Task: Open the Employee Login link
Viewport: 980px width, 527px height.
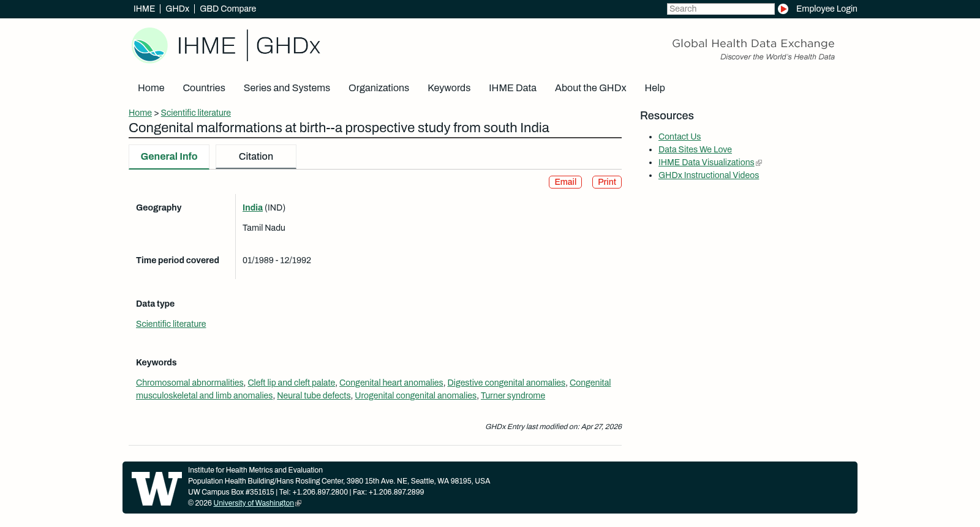Action: pyautogui.click(x=826, y=9)
